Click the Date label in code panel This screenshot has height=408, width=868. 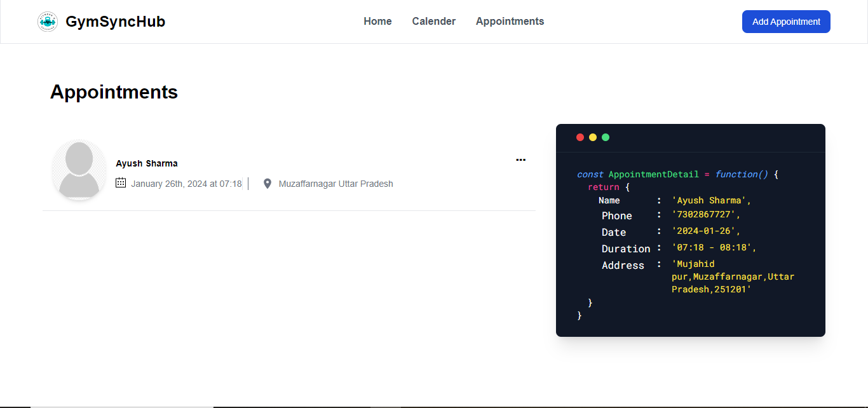coord(614,232)
